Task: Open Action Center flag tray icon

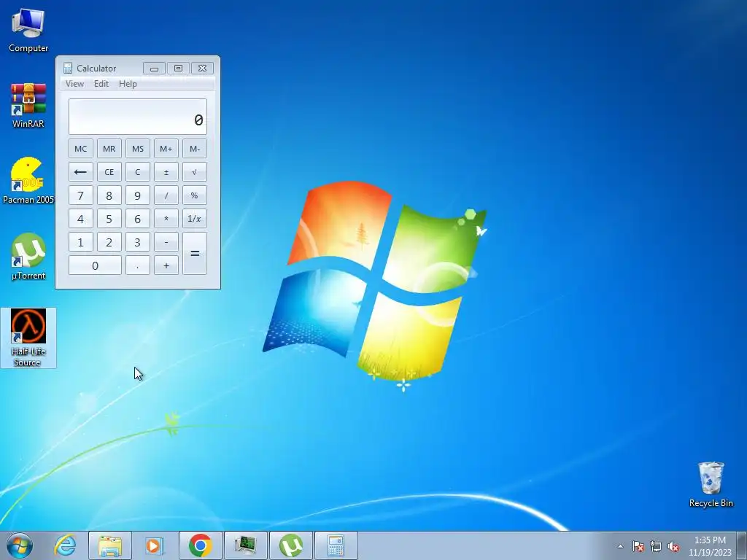Action: pos(638,546)
